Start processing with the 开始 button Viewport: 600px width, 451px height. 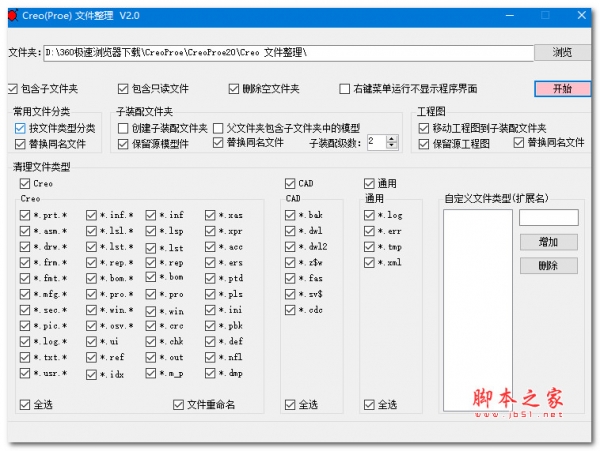(562, 89)
